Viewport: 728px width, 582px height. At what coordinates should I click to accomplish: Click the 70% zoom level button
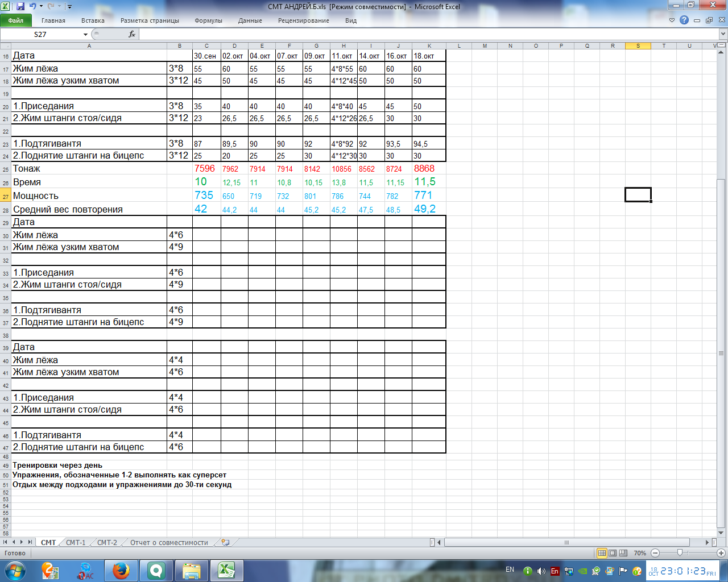[640, 553]
